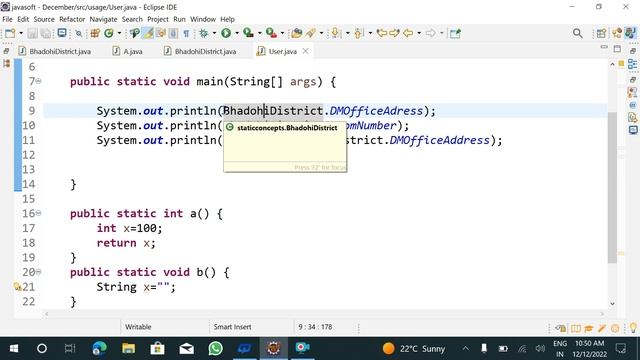640x360 pixels.
Task: Toggle Mark Occurrences highlighter
Action: click(148, 33)
